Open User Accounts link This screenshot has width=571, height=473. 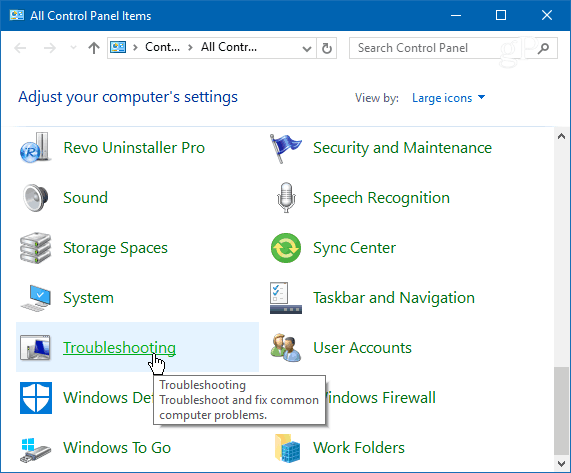pyautogui.click(x=362, y=348)
